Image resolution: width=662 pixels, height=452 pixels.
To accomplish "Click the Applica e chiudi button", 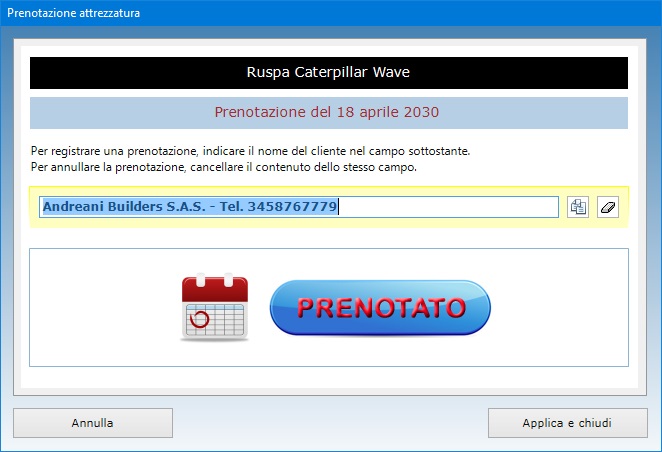I will point(567,423).
